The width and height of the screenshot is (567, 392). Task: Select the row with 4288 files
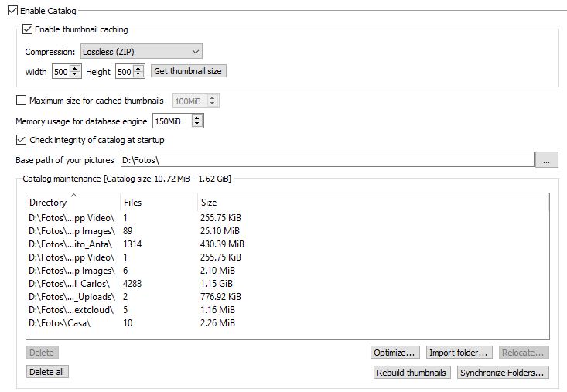(133, 283)
